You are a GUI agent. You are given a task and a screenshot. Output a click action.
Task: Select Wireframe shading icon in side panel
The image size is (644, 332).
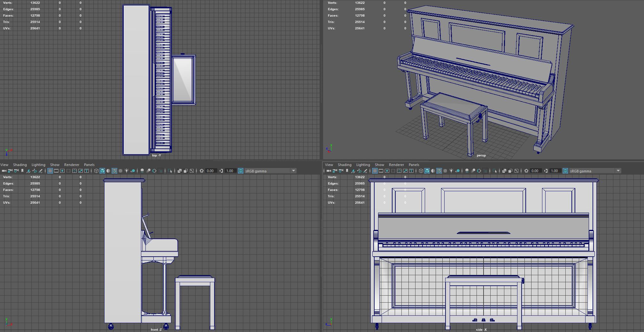[x=421, y=171]
